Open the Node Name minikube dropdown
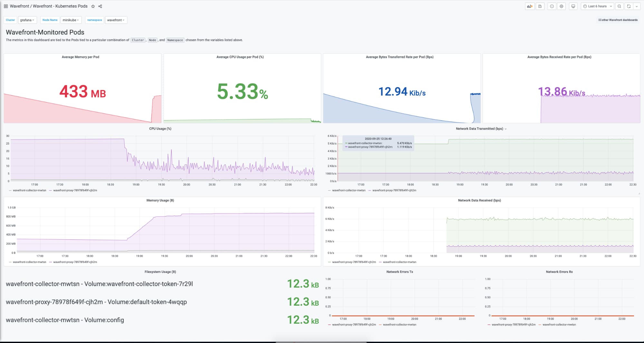644x343 pixels. (x=71, y=20)
